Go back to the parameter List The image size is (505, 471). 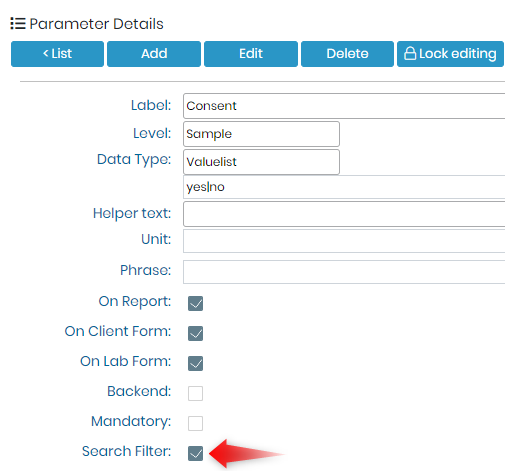[57, 54]
